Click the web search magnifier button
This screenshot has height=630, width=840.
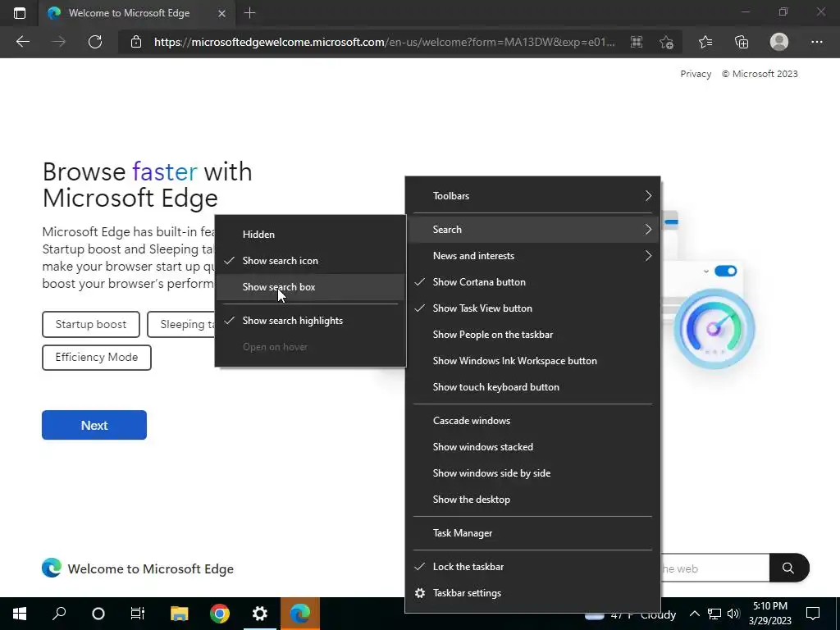[788, 568]
